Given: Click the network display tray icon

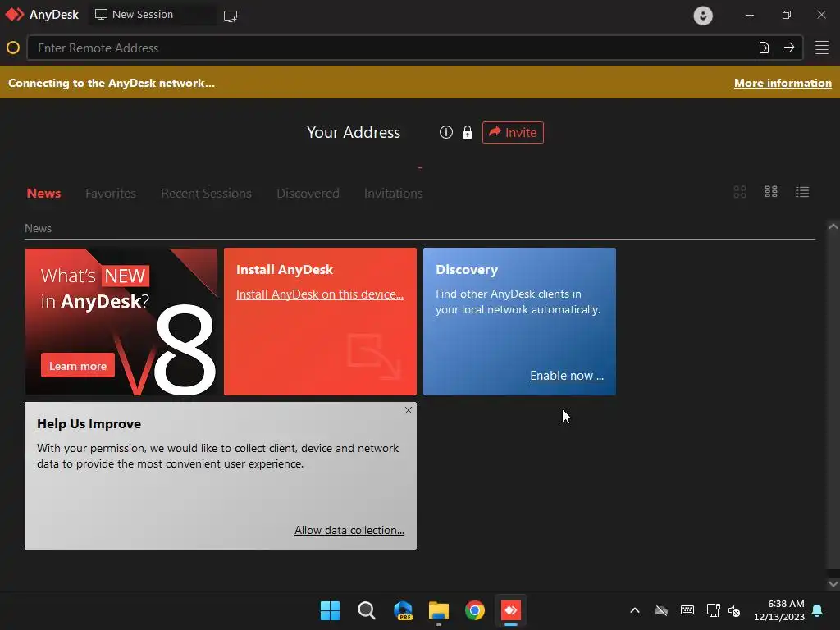Looking at the screenshot, I should pos(713,610).
